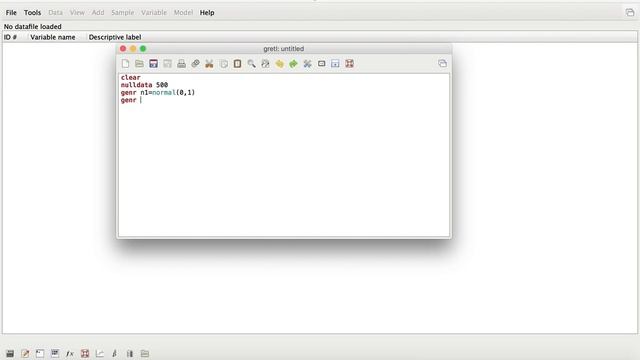Open a script file via folder icon
Image resolution: width=640 pixels, height=360 pixels.
click(139, 64)
